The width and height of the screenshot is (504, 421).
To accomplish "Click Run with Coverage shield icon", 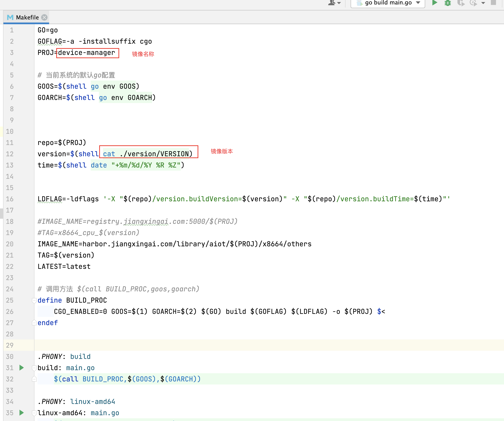I will (x=461, y=3).
